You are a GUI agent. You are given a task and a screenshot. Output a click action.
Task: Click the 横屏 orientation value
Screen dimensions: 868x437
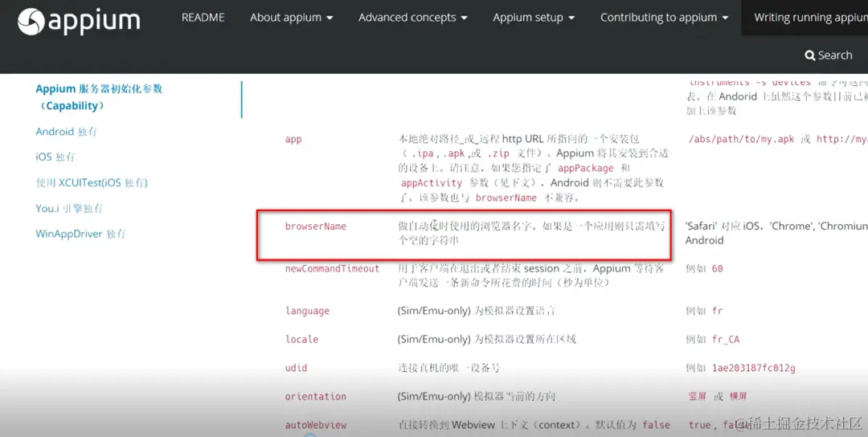coord(738,397)
